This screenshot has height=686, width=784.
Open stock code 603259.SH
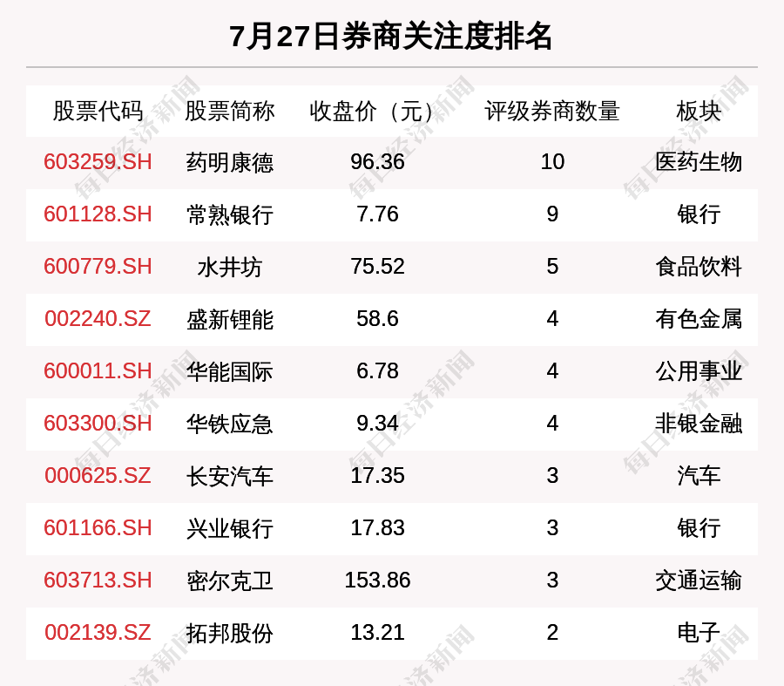pyautogui.click(x=98, y=162)
